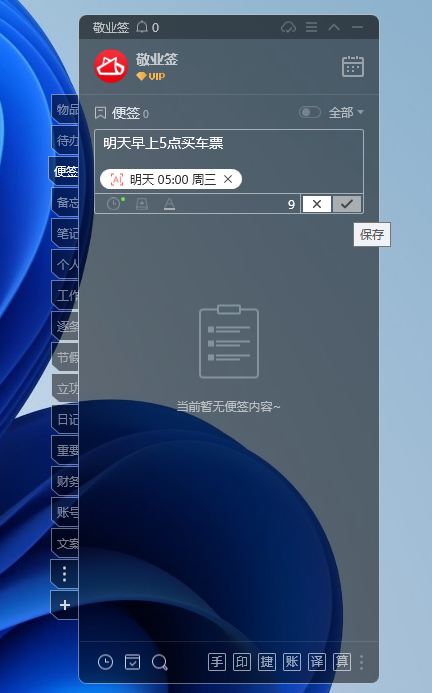
Task: Click the note text 明天早上5点买车票
Action: pyautogui.click(x=163, y=143)
